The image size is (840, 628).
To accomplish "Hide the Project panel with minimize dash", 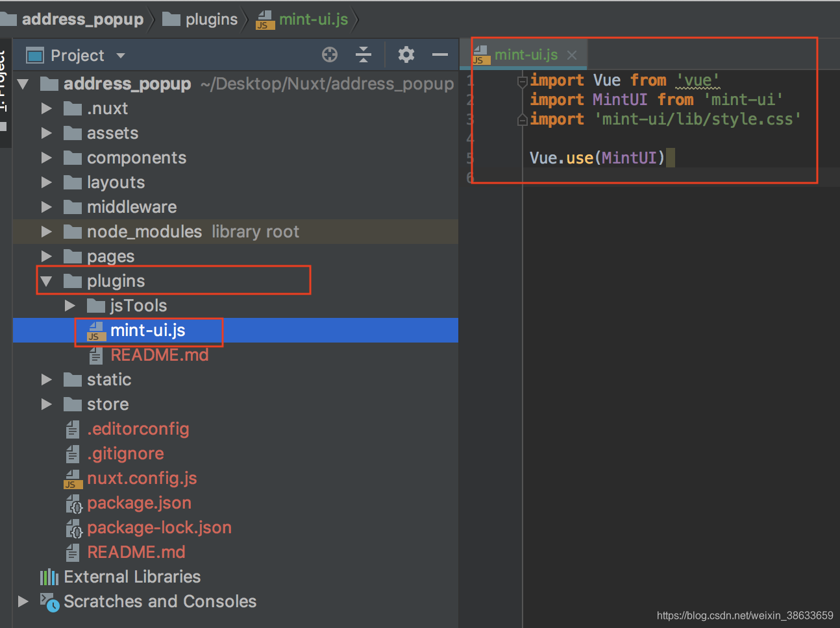I will pyautogui.click(x=440, y=55).
